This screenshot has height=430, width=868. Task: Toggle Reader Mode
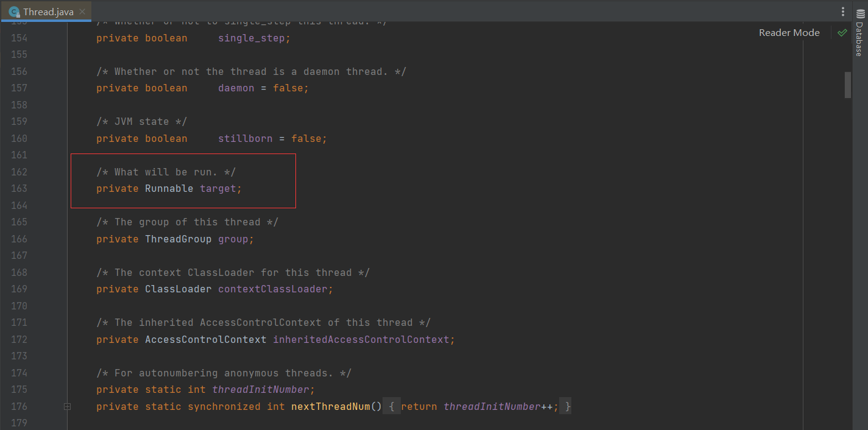(789, 33)
